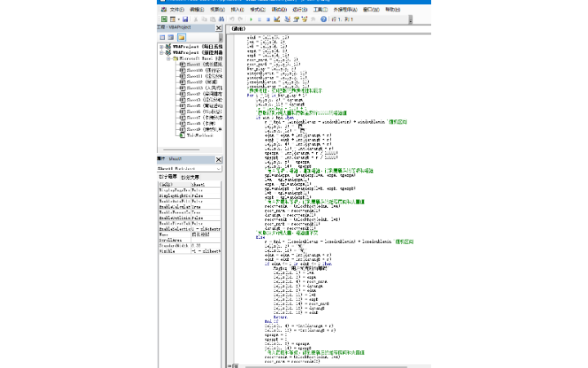Viewport: 588px width, 368px height.
Task: Click the View Microsoft Excel icon
Action: pyautogui.click(x=163, y=18)
